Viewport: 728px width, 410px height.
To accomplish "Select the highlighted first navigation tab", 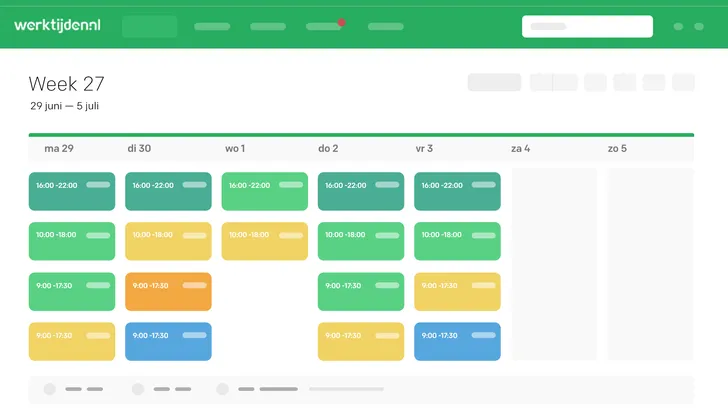I will click(x=150, y=26).
